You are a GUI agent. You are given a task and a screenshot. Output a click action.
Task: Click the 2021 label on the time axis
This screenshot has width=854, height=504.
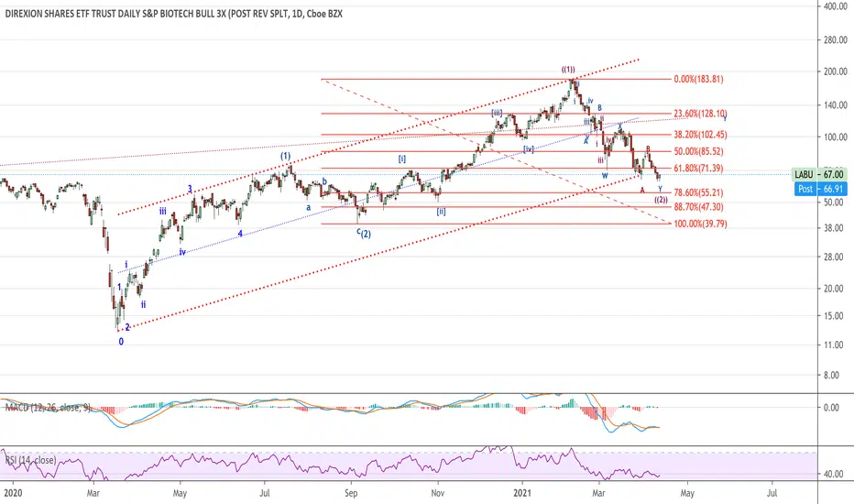coord(522,493)
